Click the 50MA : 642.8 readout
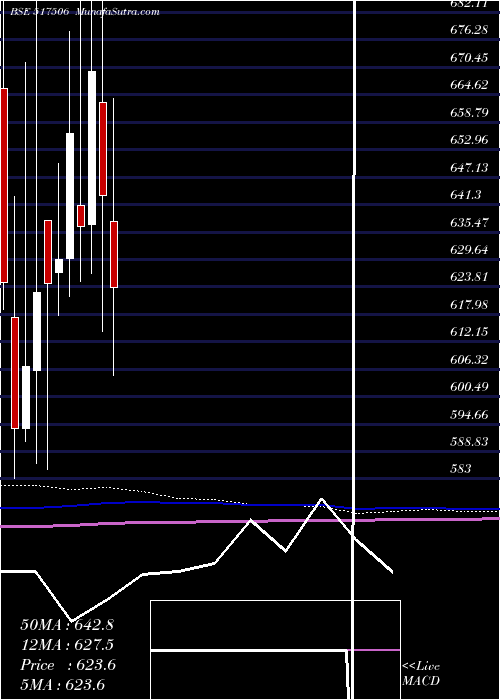The image size is (500, 700). 67,625
